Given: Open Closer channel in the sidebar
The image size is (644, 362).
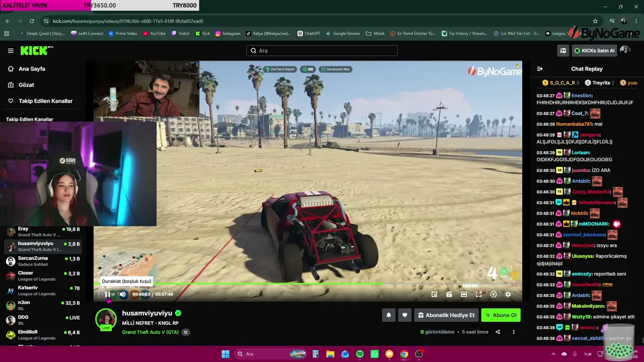Looking at the screenshot, I should [43, 276].
